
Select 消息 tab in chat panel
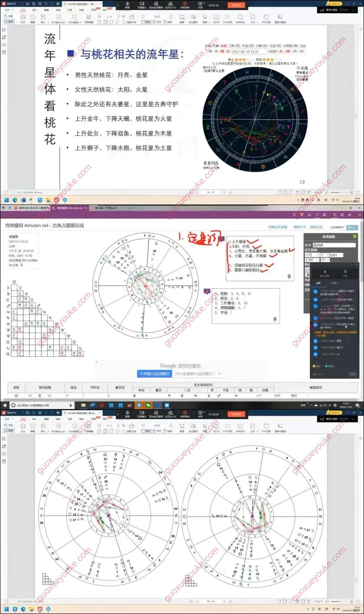[x=318, y=282]
